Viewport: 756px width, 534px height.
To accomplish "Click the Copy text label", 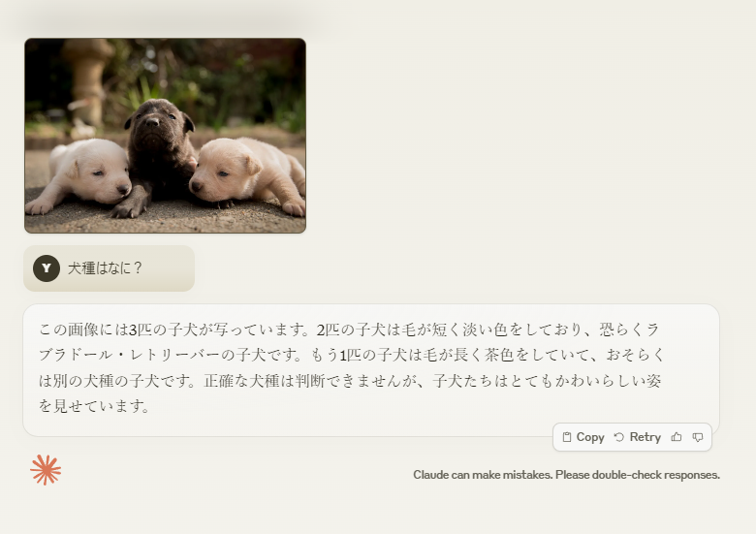I will 590,437.
